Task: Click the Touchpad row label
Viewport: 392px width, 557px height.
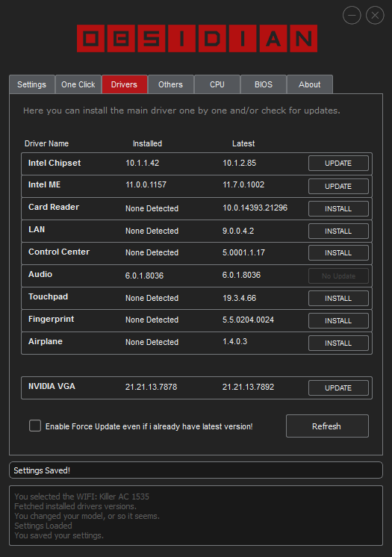Action: [48, 296]
